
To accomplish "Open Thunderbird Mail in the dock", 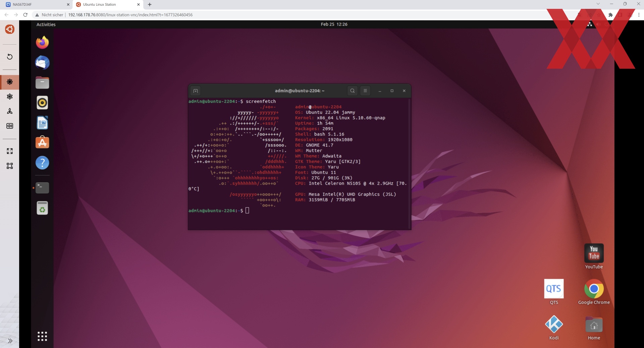I will click(42, 63).
